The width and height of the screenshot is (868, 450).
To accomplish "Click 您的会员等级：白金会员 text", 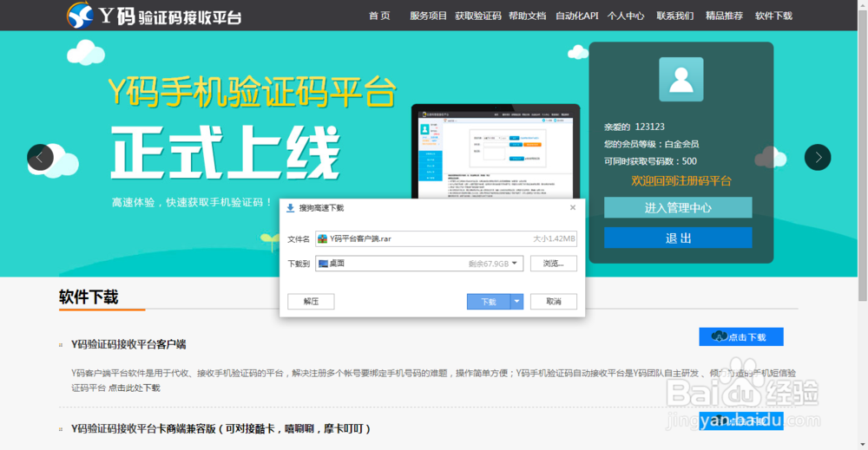I will [652, 144].
